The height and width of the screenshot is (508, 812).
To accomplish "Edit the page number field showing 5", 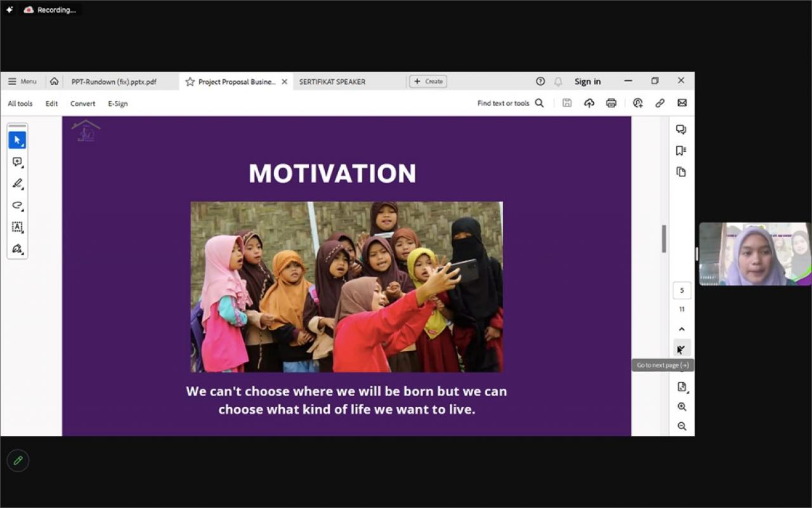I will 681,290.
